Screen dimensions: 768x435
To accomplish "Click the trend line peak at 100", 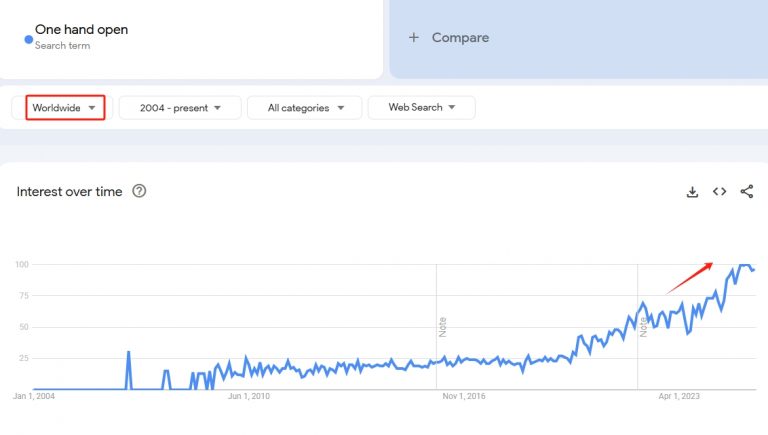I will (744, 265).
